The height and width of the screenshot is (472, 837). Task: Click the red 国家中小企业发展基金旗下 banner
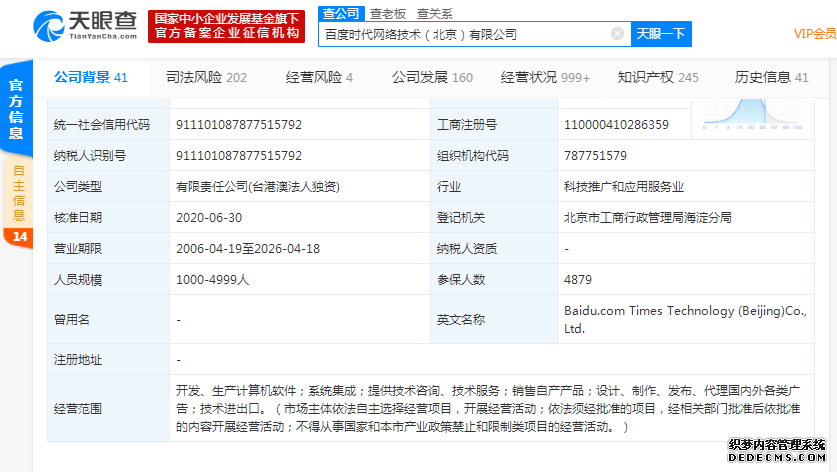[x=226, y=26]
